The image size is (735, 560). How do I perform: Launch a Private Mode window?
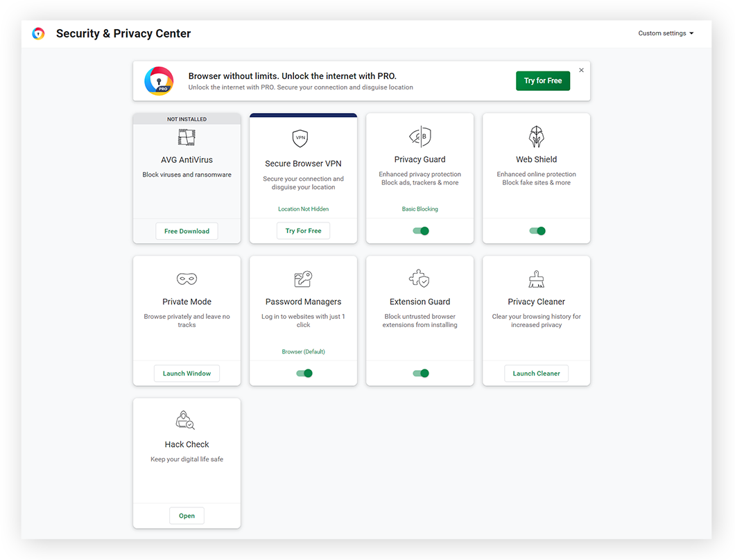(187, 373)
